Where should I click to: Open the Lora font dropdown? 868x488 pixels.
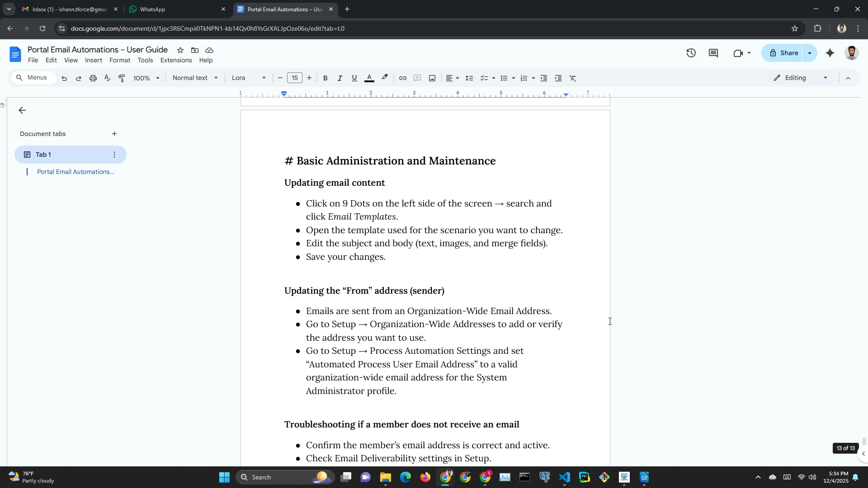click(249, 78)
